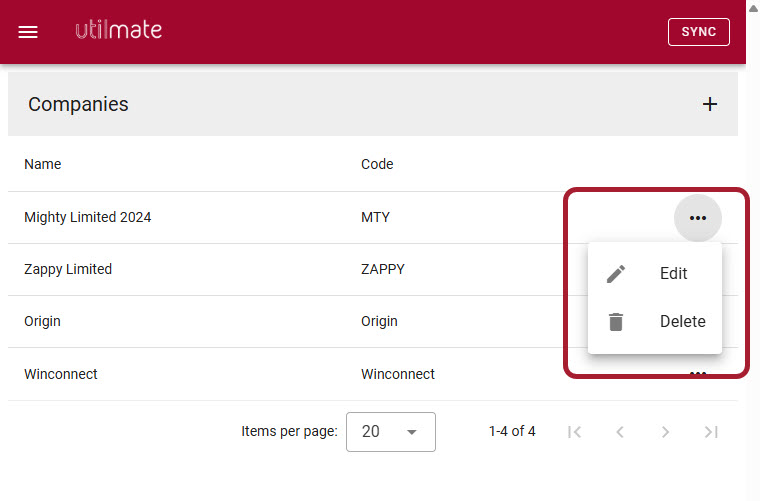Select Delete from the context menu
Screen dimensions: 760x501
coord(654,321)
